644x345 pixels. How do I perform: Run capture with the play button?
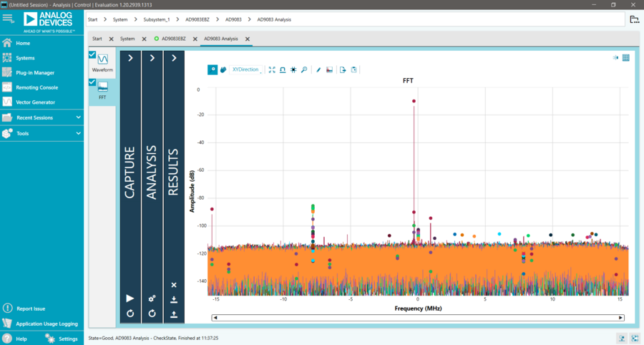(x=130, y=298)
